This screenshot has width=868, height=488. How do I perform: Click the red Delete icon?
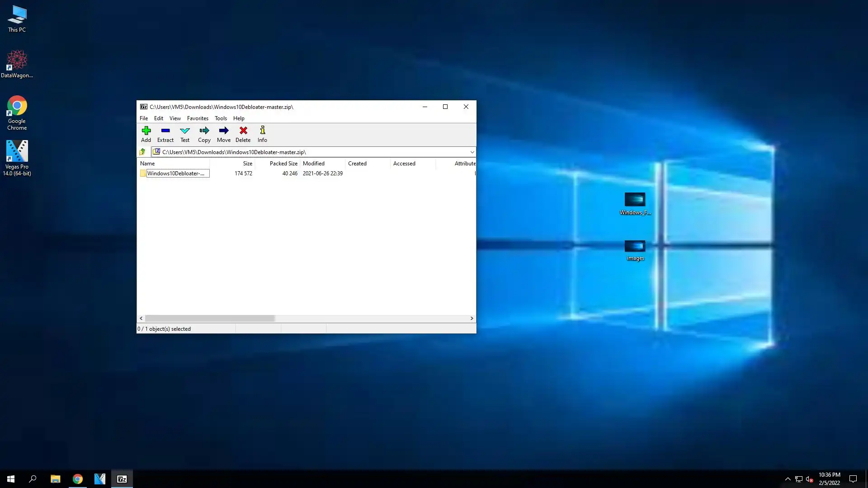(243, 134)
